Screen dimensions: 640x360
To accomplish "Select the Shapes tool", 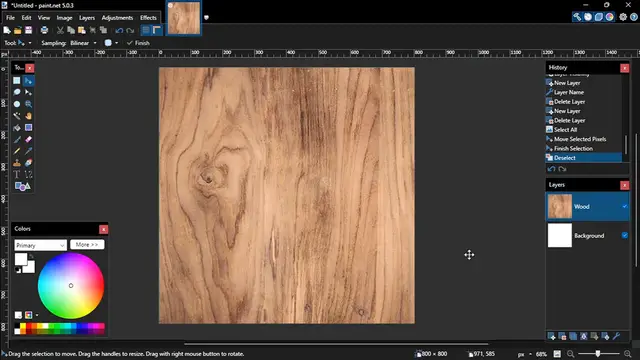I will tap(22, 187).
